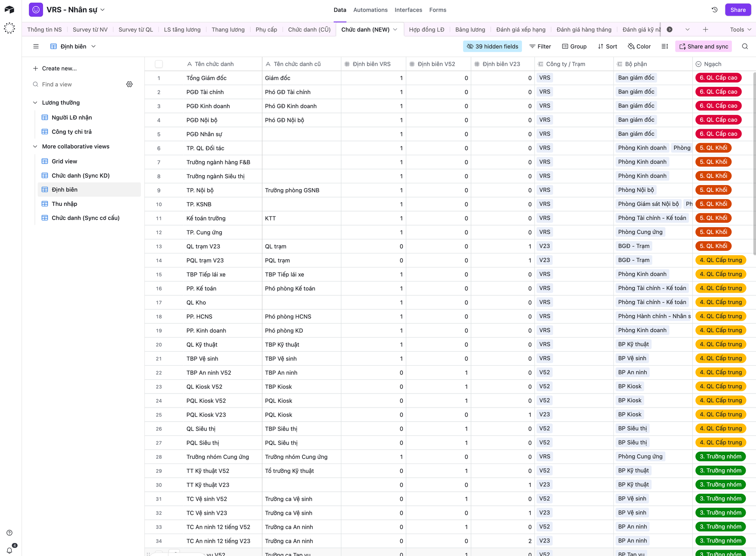Click 39 hidden fields button
Viewport: 756px width, 556px height.
click(x=493, y=46)
